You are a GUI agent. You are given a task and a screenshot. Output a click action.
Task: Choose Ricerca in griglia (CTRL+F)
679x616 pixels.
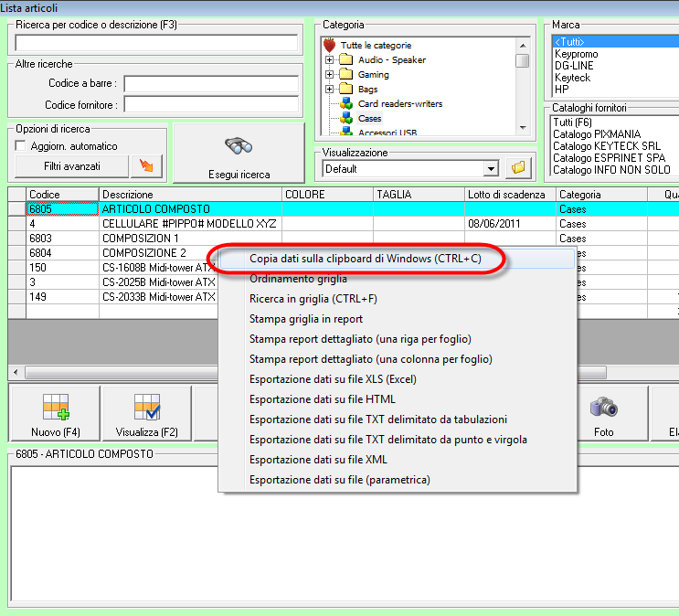[398, 299]
